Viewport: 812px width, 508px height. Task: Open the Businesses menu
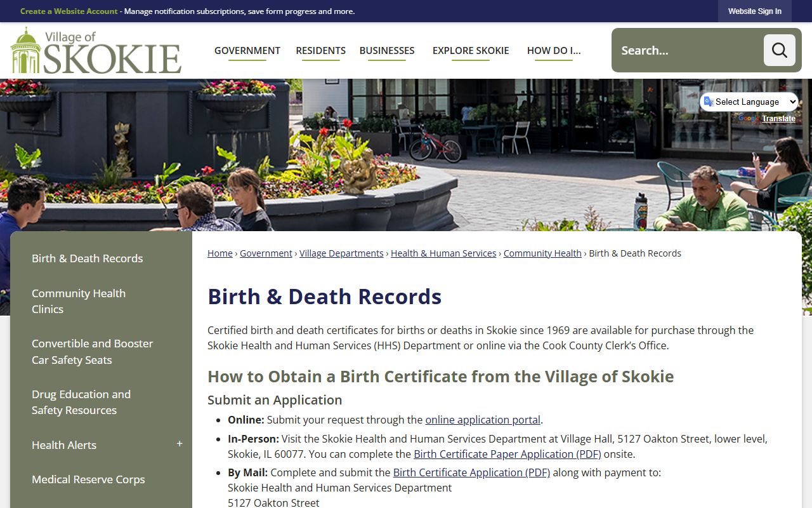387,51
